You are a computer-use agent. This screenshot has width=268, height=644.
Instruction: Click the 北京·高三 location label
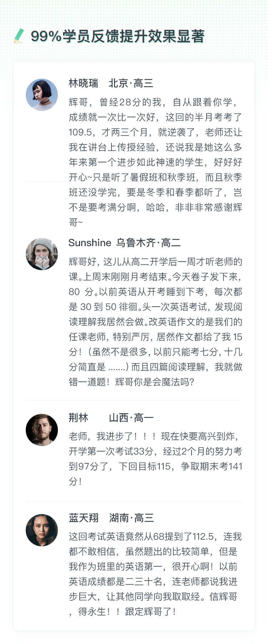tap(131, 83)
